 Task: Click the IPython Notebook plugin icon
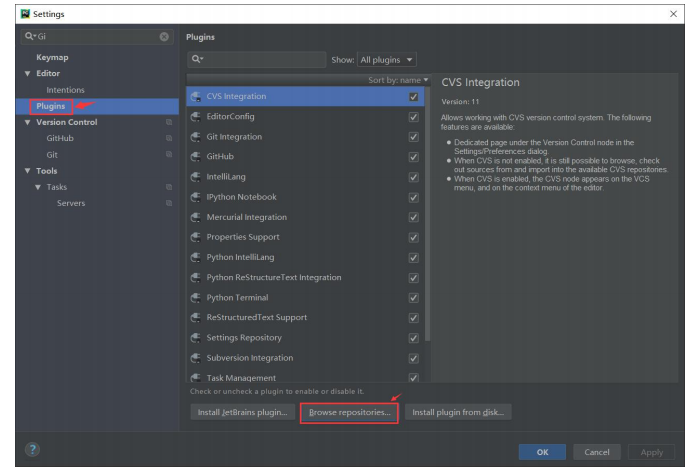(x=196, y=197)
